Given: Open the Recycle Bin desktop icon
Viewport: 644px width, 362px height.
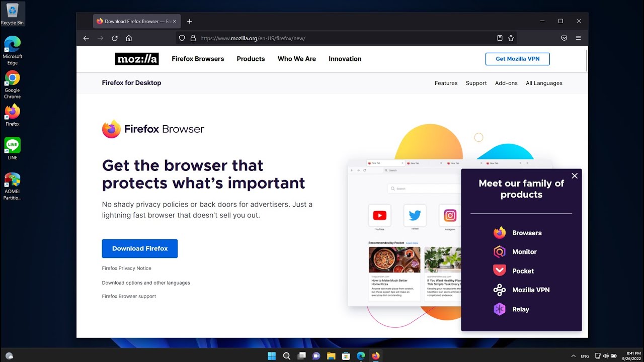Looking at the screenshot, I should tap(13, 14).
